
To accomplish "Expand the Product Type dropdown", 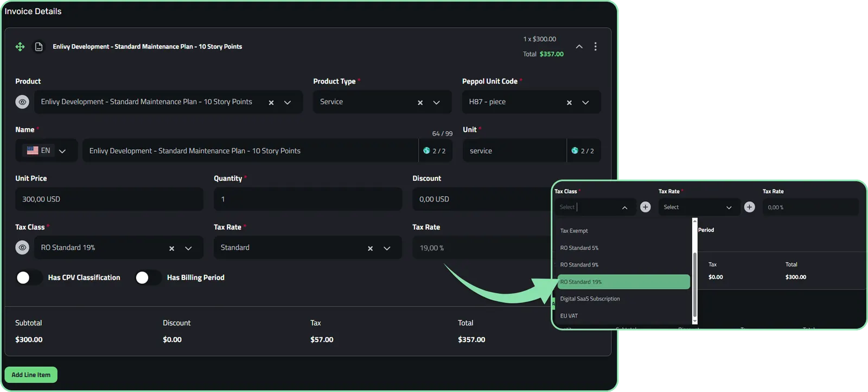I will [x=436, y=103].
